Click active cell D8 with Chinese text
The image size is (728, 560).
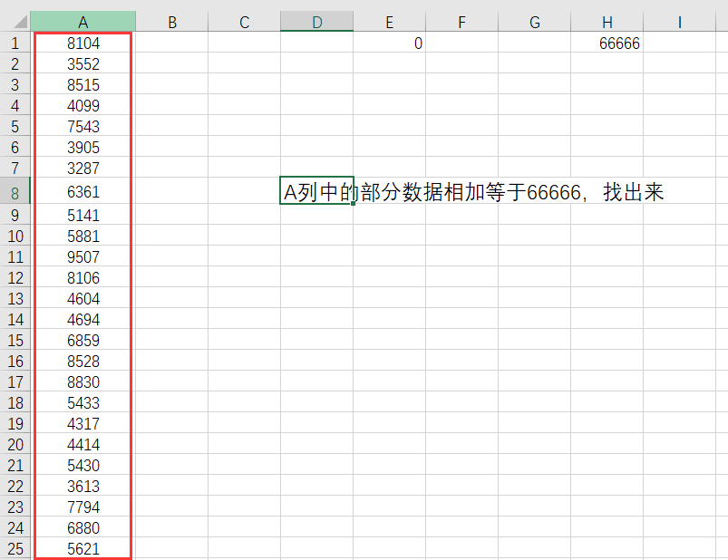click(x=316, y=190)
